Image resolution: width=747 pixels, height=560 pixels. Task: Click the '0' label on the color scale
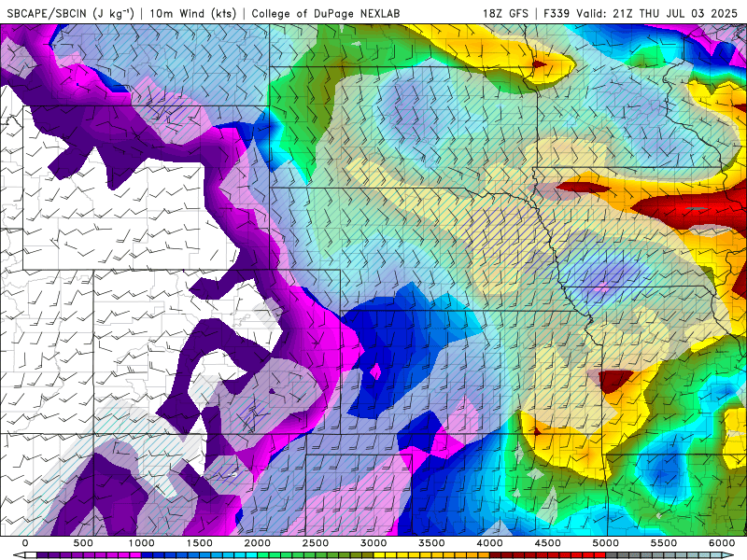pyautogui.click(x=25, y=543)
